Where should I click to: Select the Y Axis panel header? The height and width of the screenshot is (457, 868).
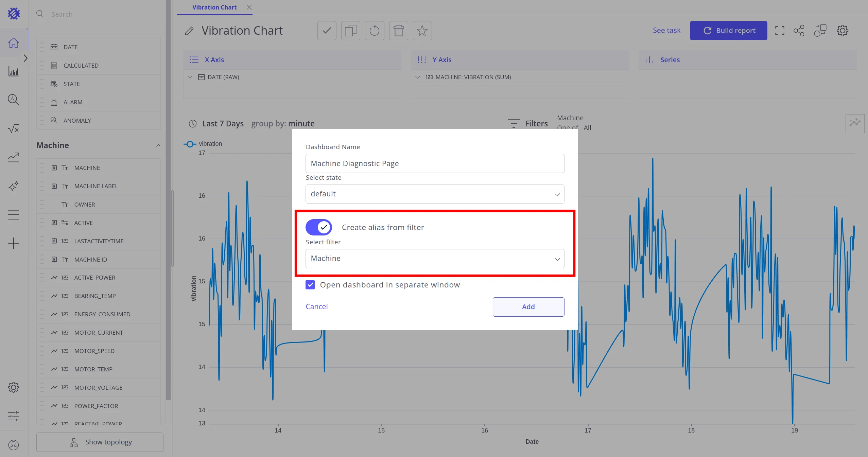[520, 60]
